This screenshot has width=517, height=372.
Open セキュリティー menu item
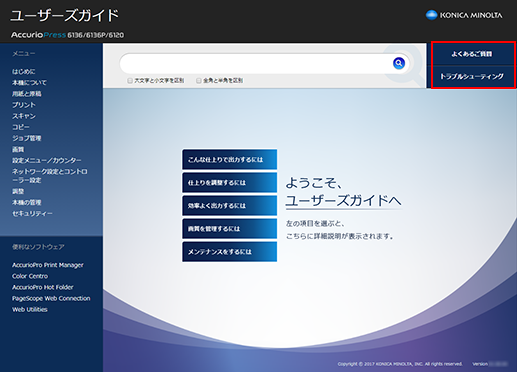point(32,213)
